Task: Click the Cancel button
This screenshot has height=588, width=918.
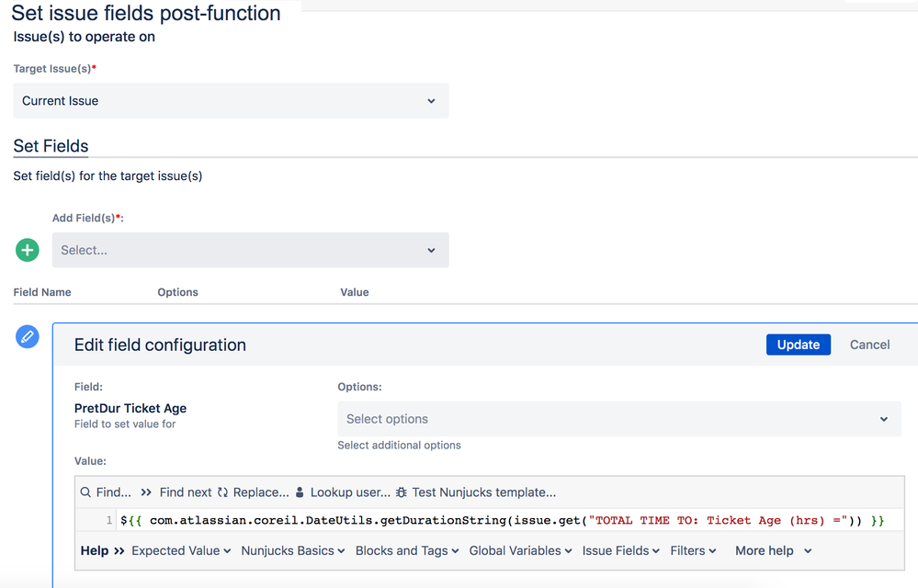Action: (869, 345)
